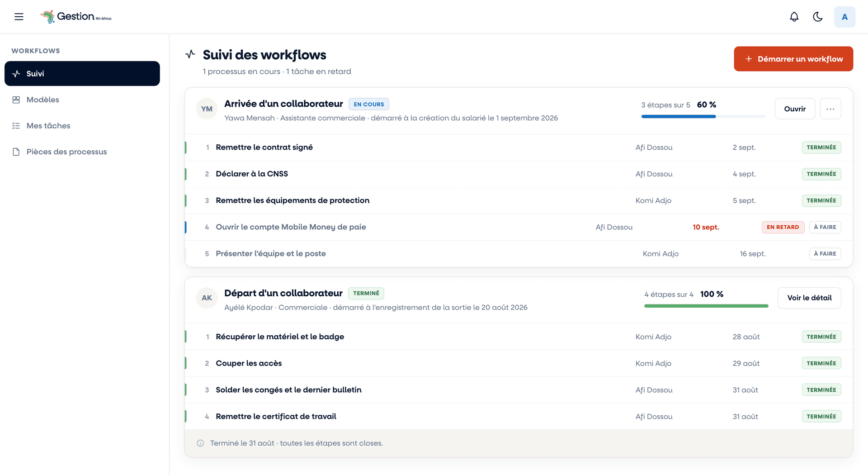View details of Départ d'un collaborateur

[809, 298]
